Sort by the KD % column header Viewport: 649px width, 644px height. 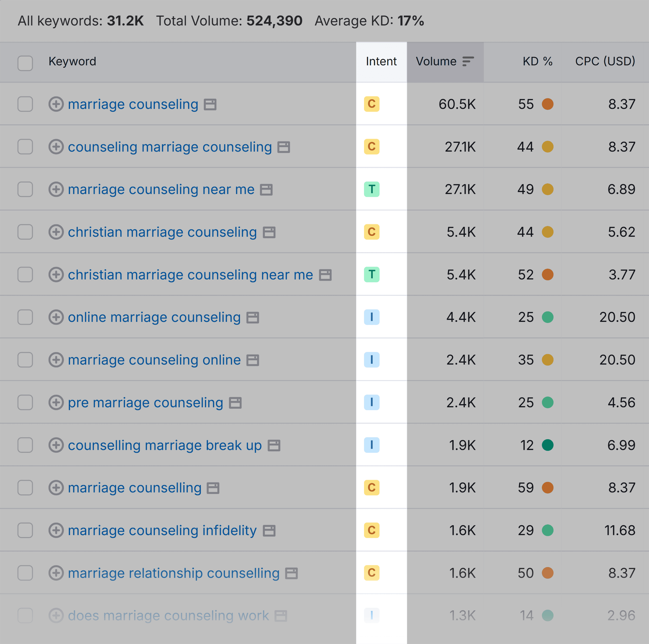pyautogui.click(x=537, y=62)
